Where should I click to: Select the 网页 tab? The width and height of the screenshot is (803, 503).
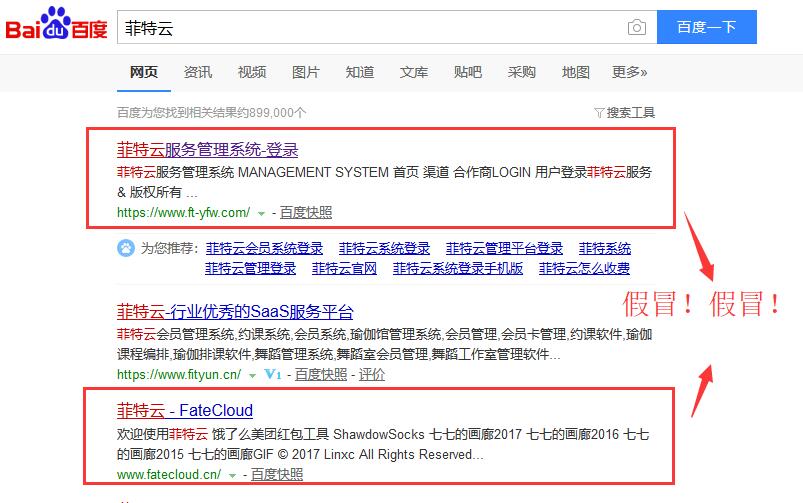[x=144, y=72]
